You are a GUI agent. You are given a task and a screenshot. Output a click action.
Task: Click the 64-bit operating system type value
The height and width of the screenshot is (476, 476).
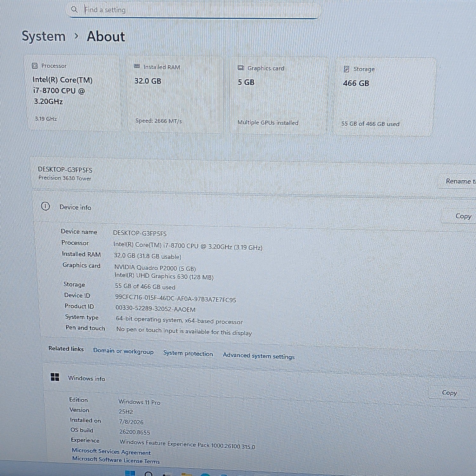(x=179, y=321)
